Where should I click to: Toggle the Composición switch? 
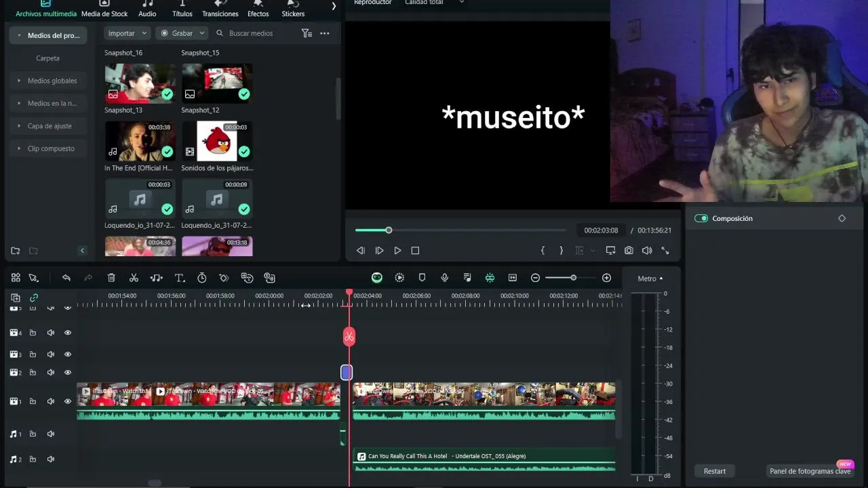point(701,218)
